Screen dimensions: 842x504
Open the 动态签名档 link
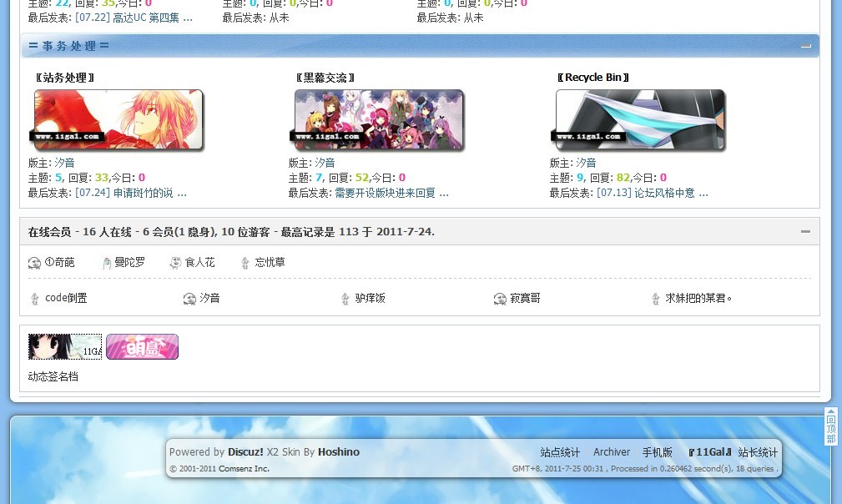point(53,377)
